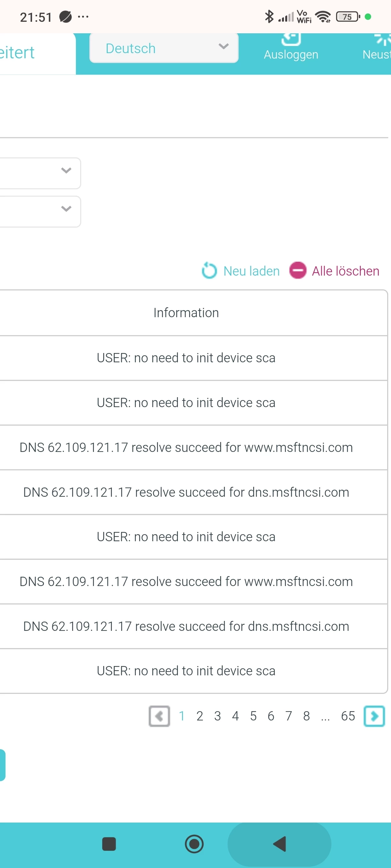Switch to the Erweitert tab
Image resolution: width=391 pixels, height=868 pixels.
coord(19,53)
